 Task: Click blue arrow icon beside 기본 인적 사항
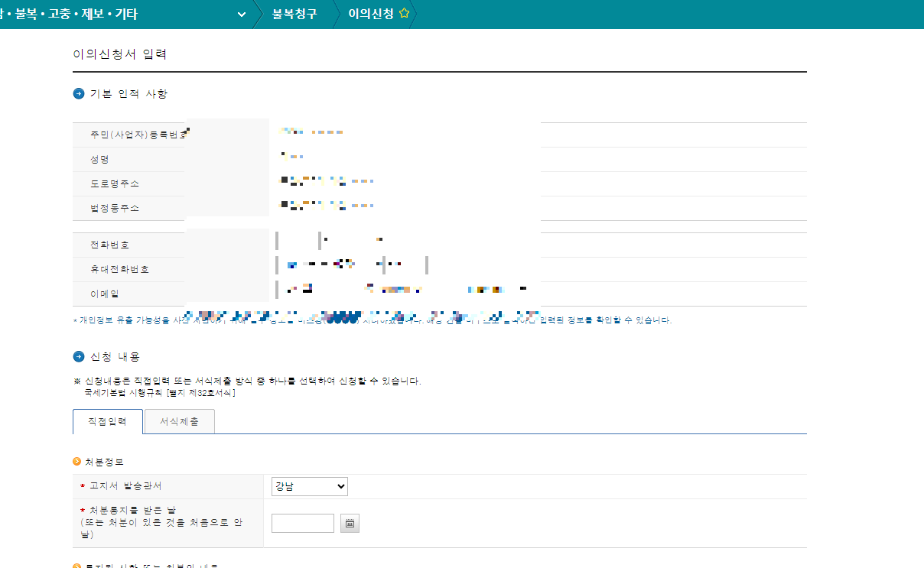point(78,93)
